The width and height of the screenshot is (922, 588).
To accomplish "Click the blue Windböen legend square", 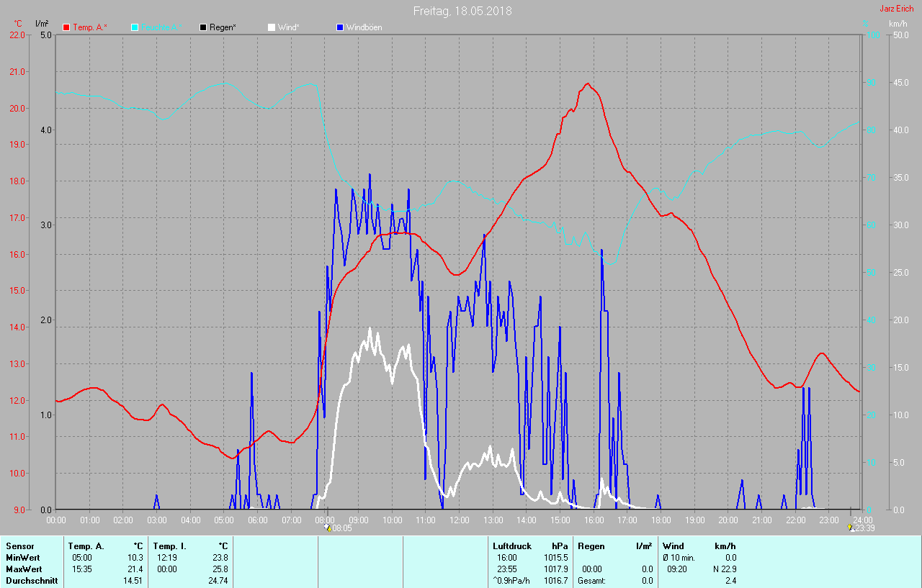I will coord(340,27).
